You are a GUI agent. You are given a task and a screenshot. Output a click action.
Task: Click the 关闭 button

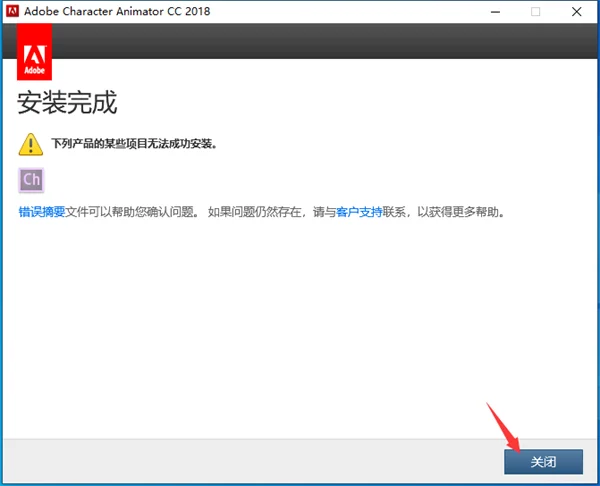543,462
